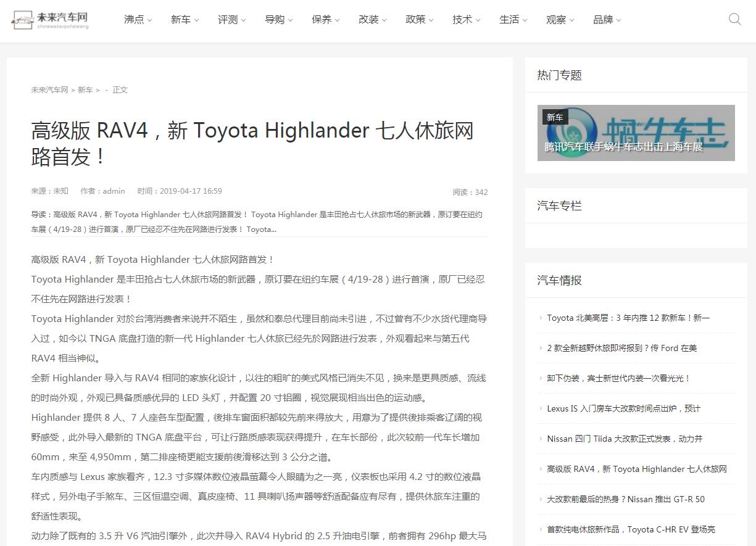Click the article headline 高级版 RAV4

coord(252,144)
